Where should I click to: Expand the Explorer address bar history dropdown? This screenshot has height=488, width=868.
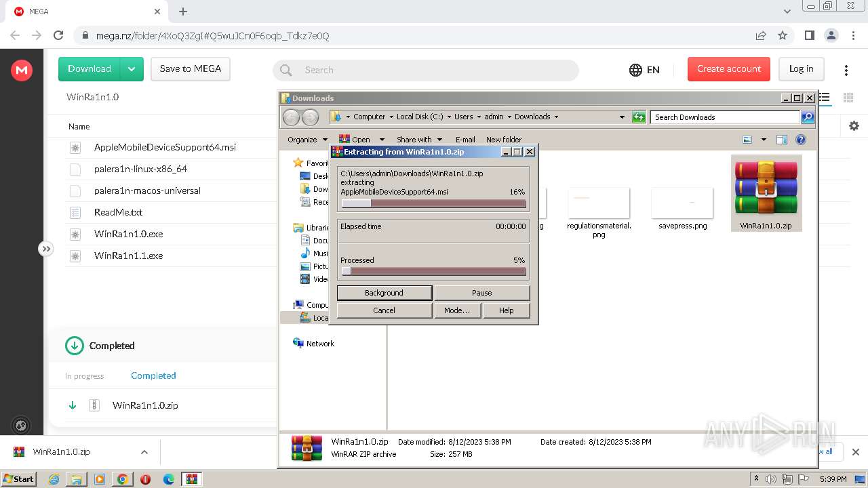click(622, 117)
